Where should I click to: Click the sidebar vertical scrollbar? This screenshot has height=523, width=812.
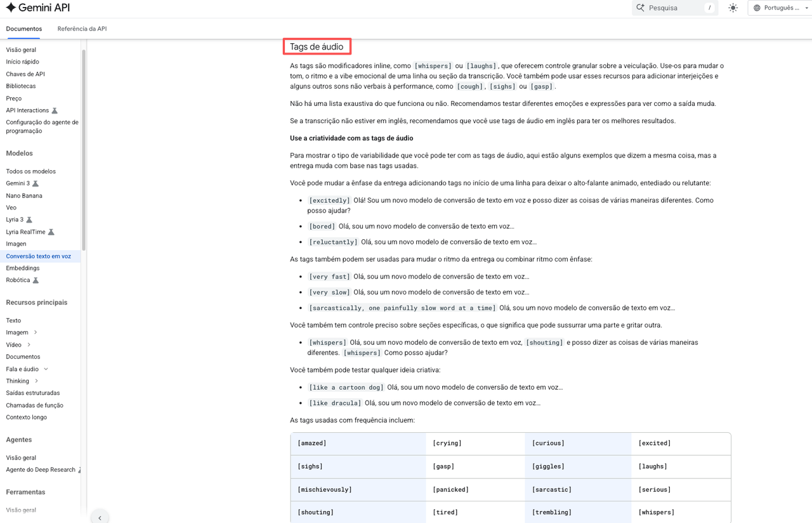[x=84, y=149]
